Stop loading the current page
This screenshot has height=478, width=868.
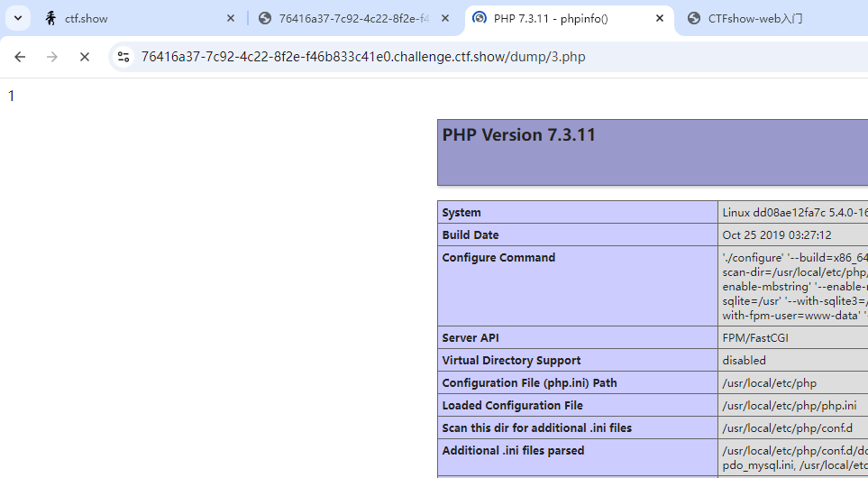[x=85, y=57]
